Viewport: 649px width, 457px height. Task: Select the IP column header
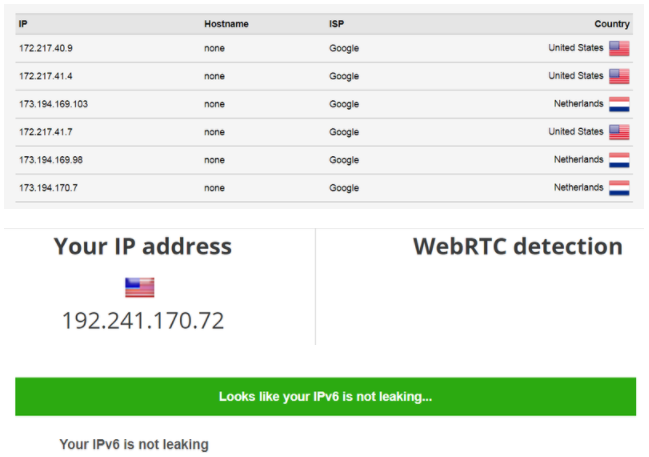23,24
